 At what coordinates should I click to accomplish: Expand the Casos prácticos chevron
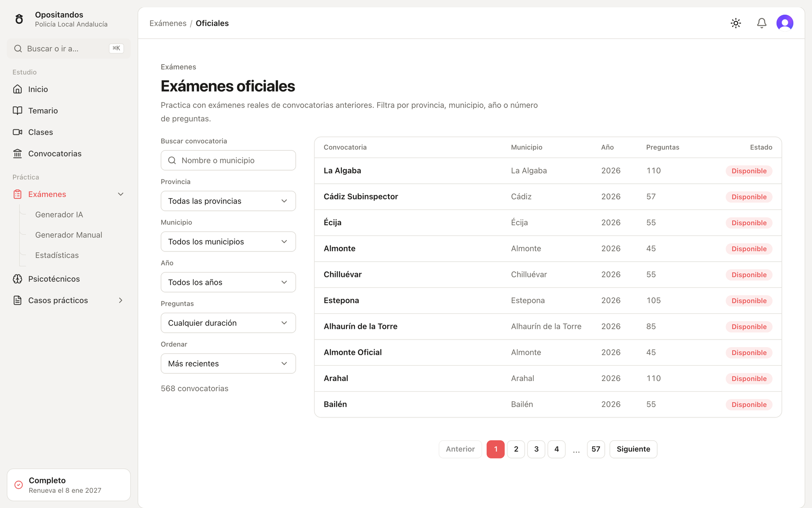tap(121, 301)
